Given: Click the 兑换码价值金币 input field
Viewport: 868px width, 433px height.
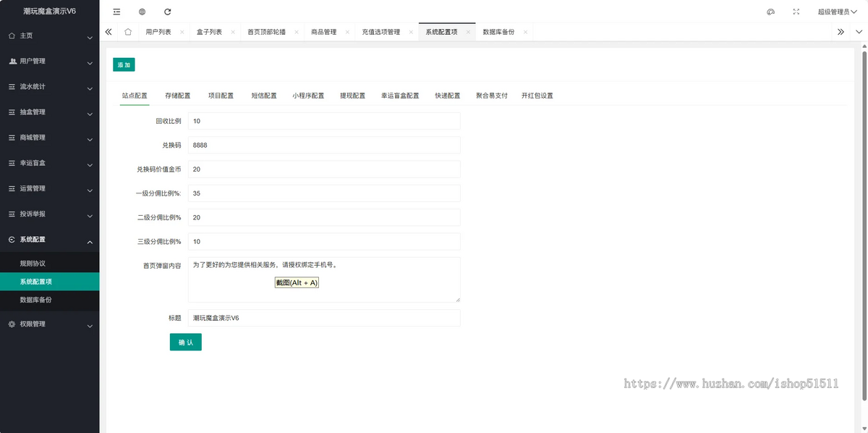Looking at the screenshot, I should [324, 169].
